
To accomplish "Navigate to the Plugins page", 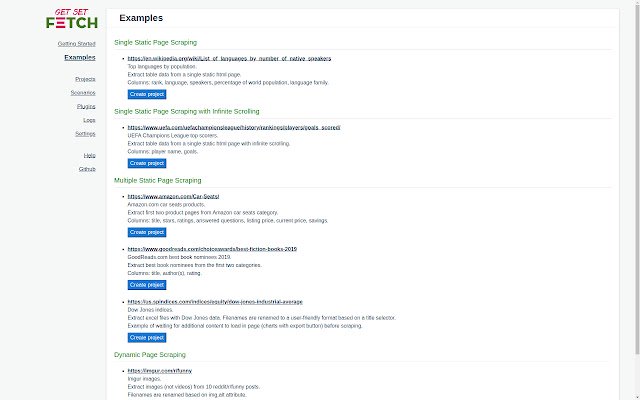I will pos(86,105).
